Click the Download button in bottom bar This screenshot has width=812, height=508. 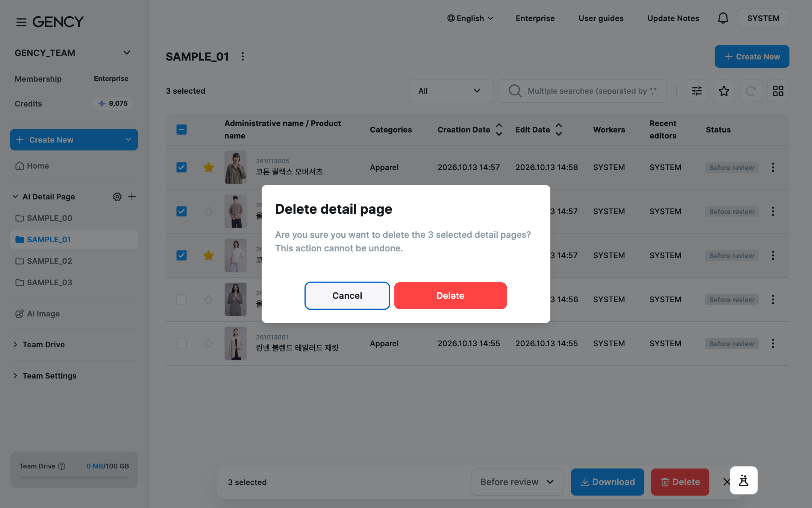(x=607, y=482)
